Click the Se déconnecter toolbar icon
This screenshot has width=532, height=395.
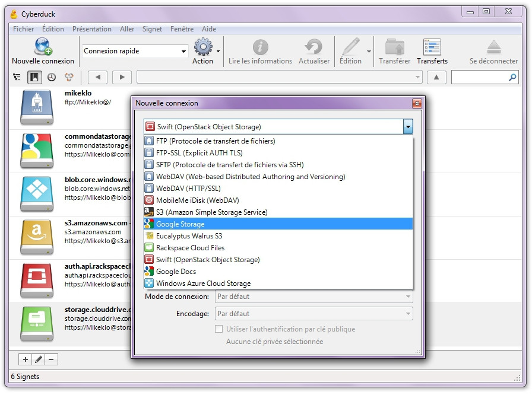(493, 51)
